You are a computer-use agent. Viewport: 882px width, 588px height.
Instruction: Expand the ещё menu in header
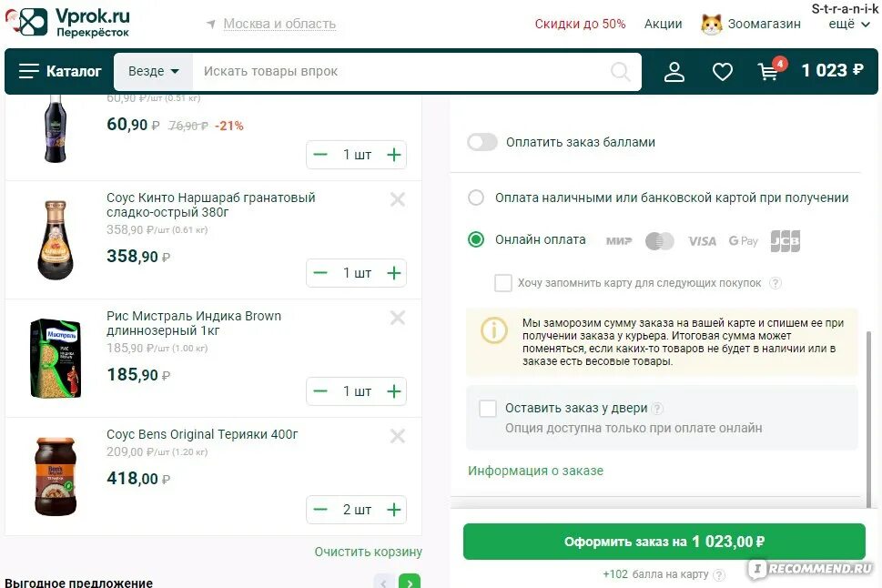[x=849, y=25]
